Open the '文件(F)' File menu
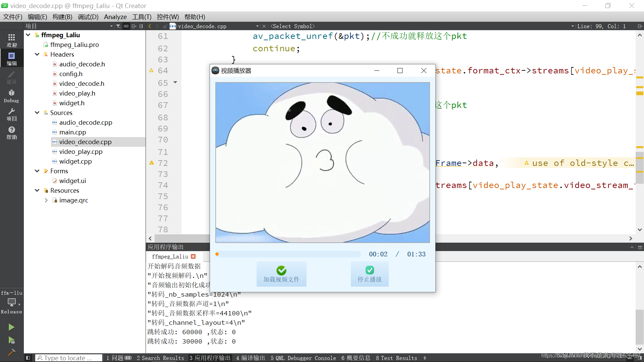Viewport: 644px width, 362px height. click(x=13, y=17)
